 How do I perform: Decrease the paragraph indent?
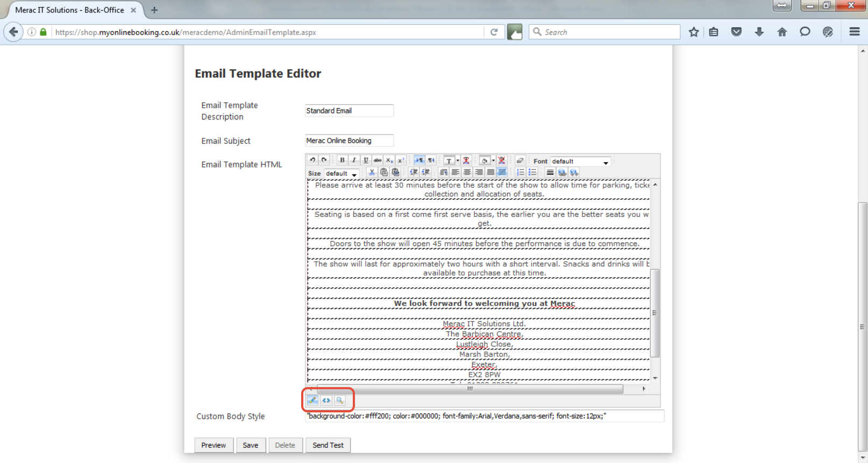coord(414,172)
